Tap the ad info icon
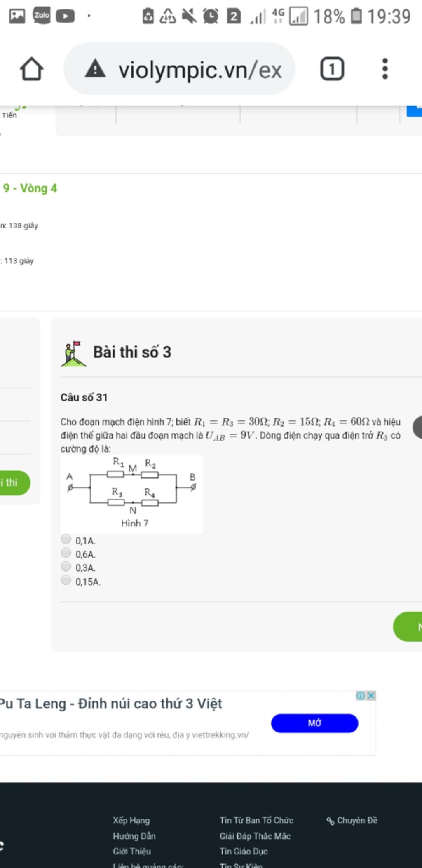 coord(361,696)
